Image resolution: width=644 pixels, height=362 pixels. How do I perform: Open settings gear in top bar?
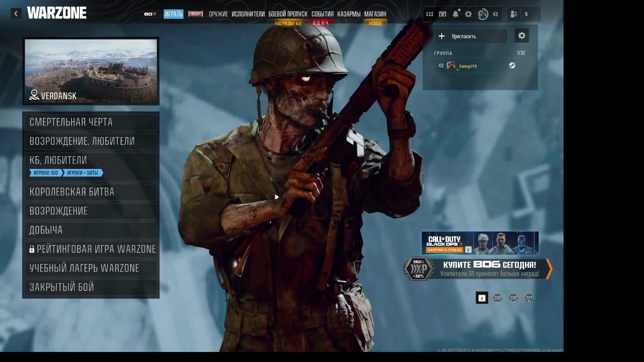(x=468, y=14)
